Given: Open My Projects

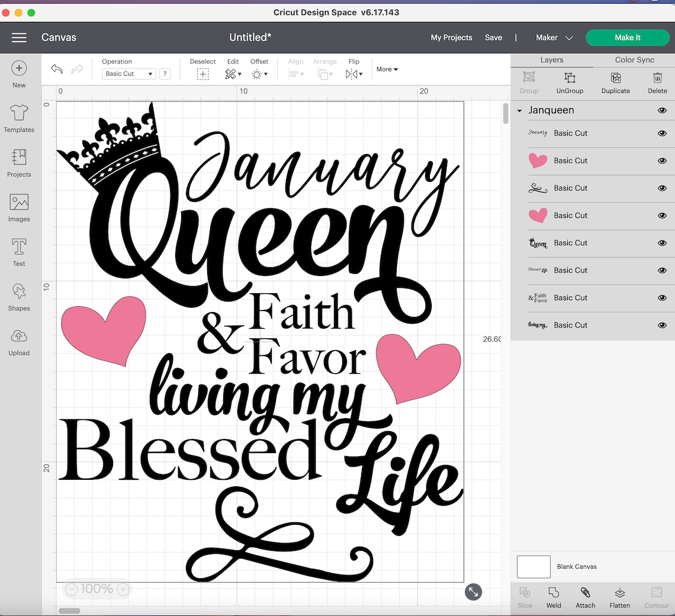Looking at the screenshot, I should [x=451, y=37].
